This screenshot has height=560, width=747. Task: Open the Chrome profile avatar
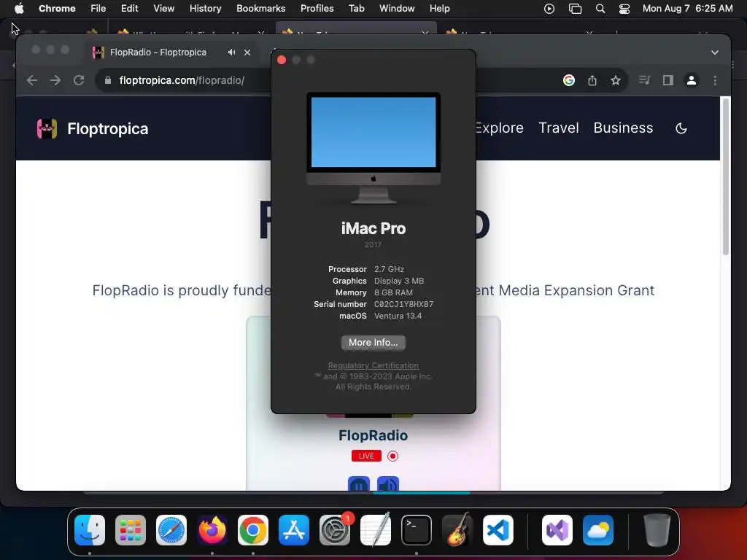click(692, 80)
